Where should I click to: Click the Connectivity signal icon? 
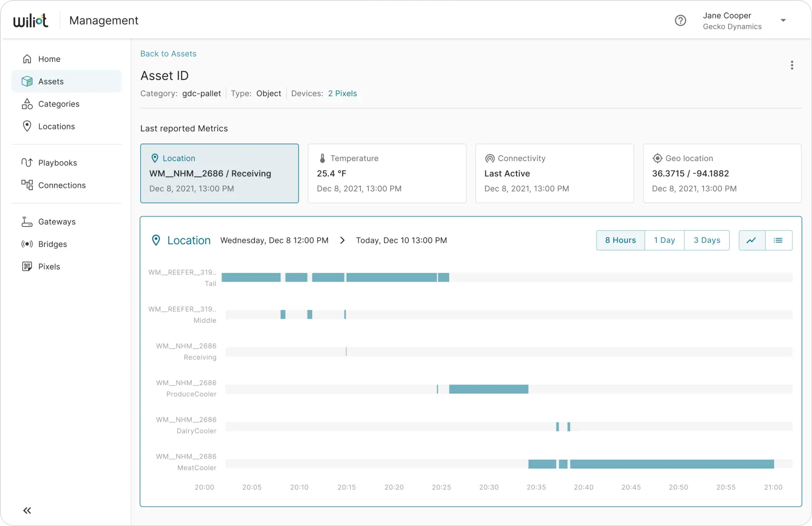(490, 158)
